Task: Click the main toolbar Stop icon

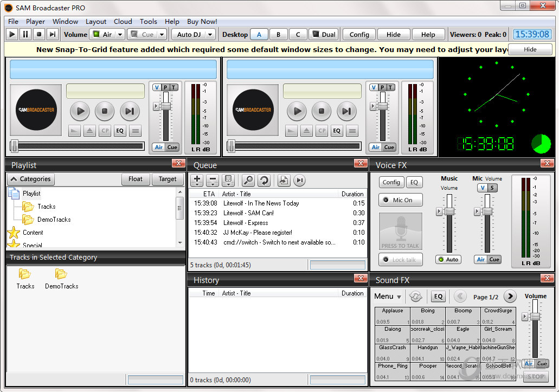Action: point(39,35)
